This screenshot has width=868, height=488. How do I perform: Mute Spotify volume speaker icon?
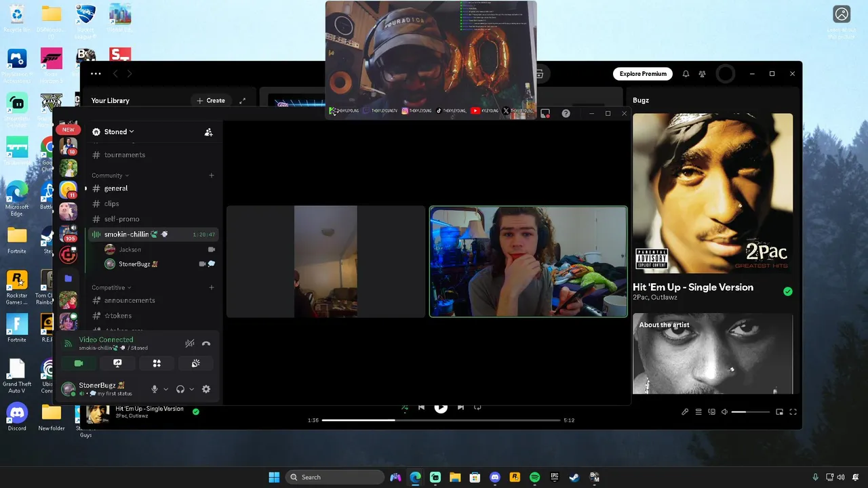click(724, 412)
